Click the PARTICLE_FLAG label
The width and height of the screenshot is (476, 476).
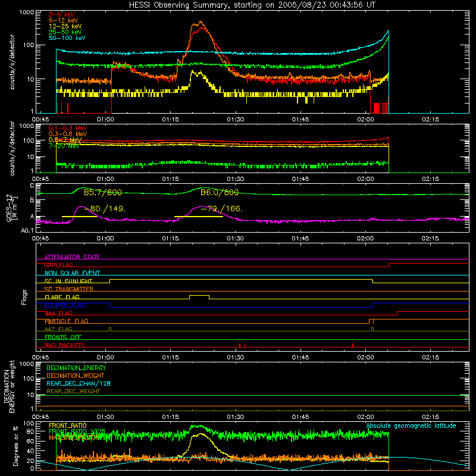pos(67,321)
